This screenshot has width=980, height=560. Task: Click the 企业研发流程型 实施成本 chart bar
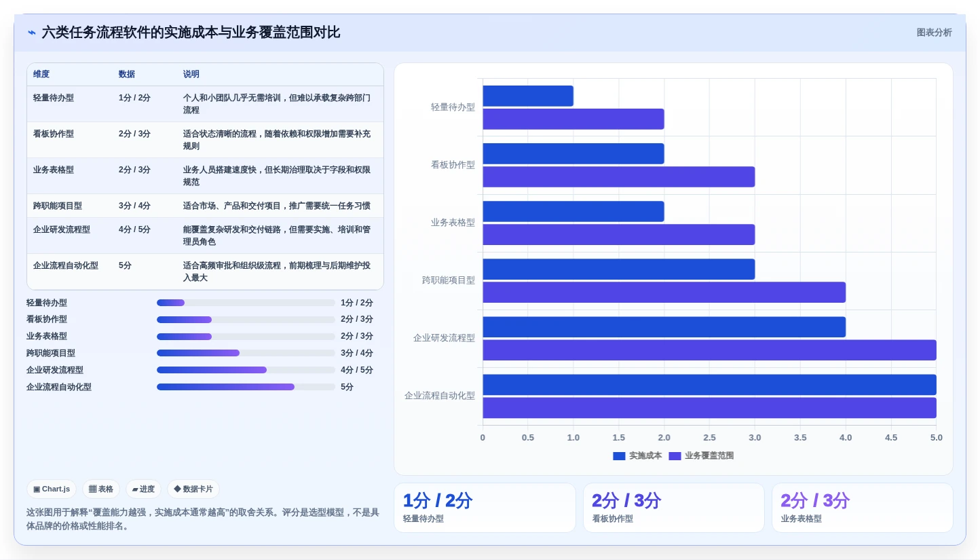click(x=664, y=326)
